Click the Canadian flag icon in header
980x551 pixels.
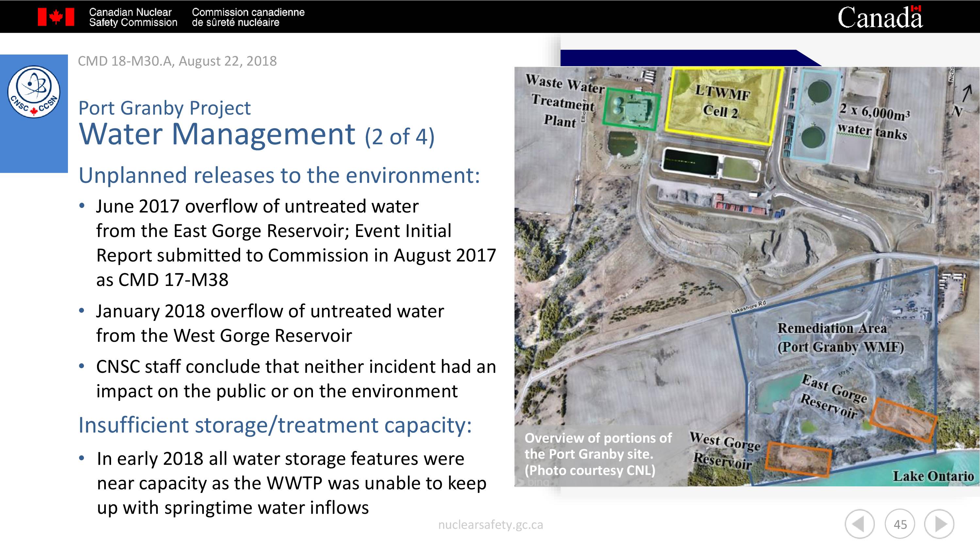(56, 17)
